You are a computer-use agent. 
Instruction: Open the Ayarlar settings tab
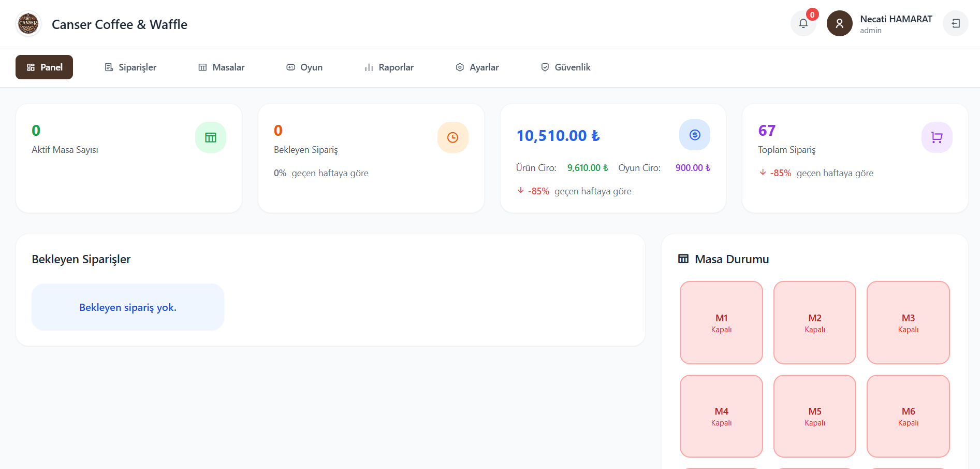(477, 67)
